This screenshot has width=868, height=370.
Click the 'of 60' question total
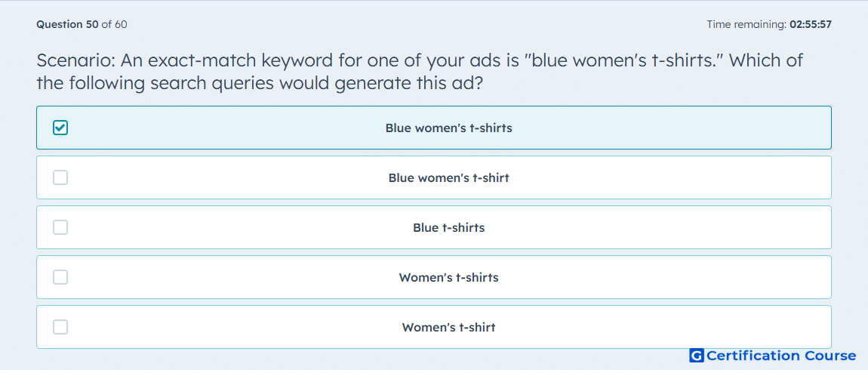pyautogui.click(x=115, y=24)
